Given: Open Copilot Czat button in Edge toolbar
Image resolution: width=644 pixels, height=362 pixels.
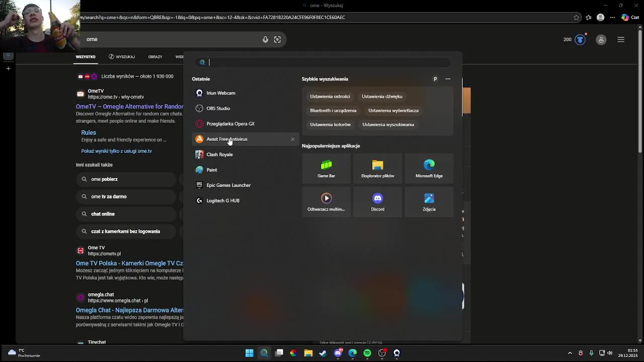Looking at the screenshot, I should click(630, 17).
